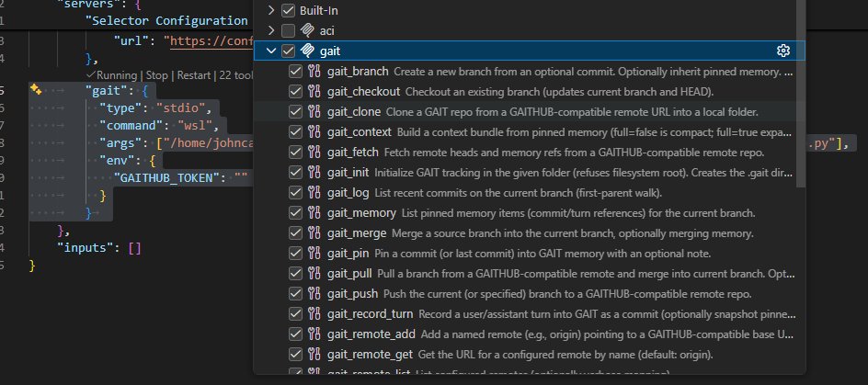Disable the gait_log checkbox

tap(295, 193)
